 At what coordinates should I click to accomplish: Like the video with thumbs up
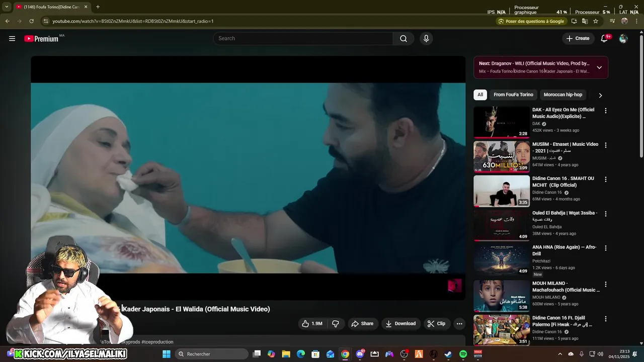point(312,324)
